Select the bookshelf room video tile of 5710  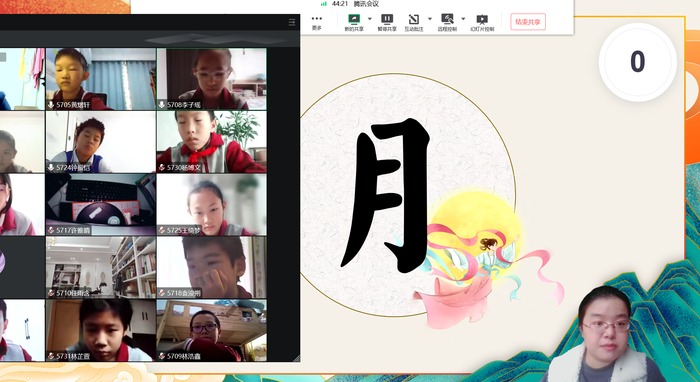coord(101,267)
